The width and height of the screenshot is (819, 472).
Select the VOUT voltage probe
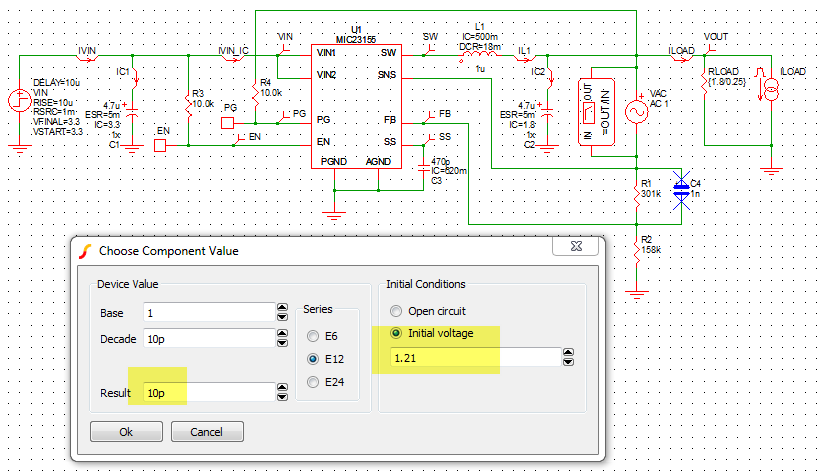pos(709,48)
